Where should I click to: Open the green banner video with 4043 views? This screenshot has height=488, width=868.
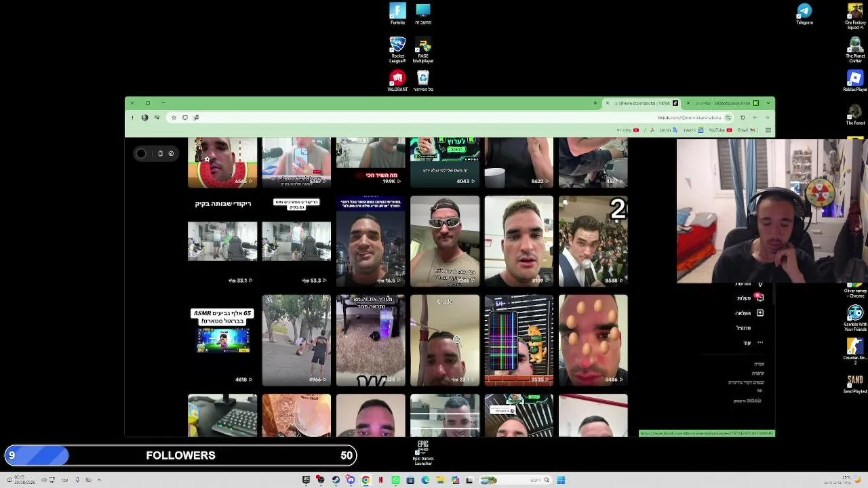[445, 162]
